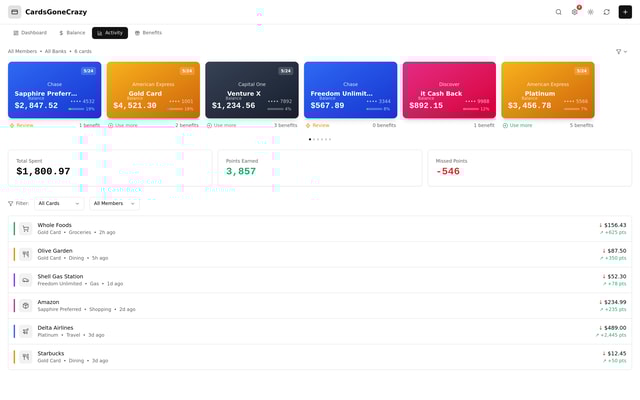Image resolution: width=640 pixels, height=400 pixels.
Task: Select the Chase Freedom Unlimited card
Action: [x=351, y=90]
